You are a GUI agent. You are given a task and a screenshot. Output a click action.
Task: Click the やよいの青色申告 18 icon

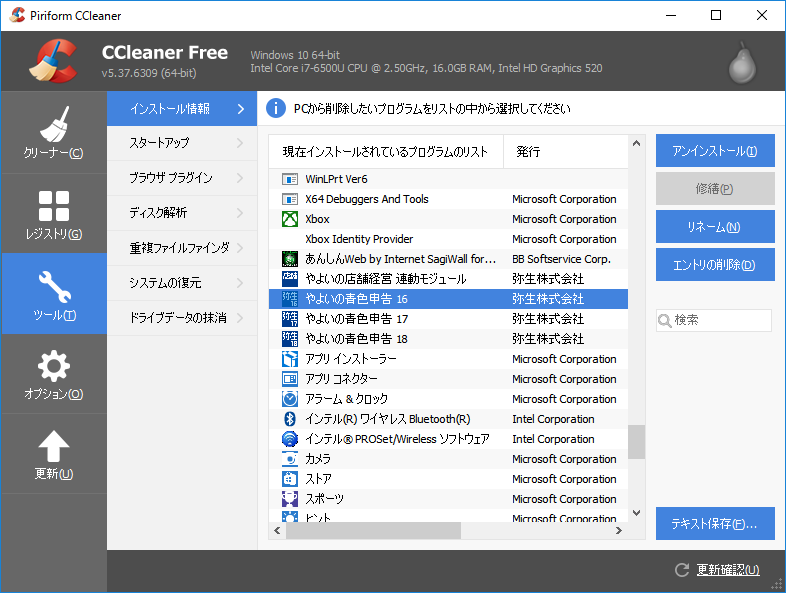click(x=290, y=339)
